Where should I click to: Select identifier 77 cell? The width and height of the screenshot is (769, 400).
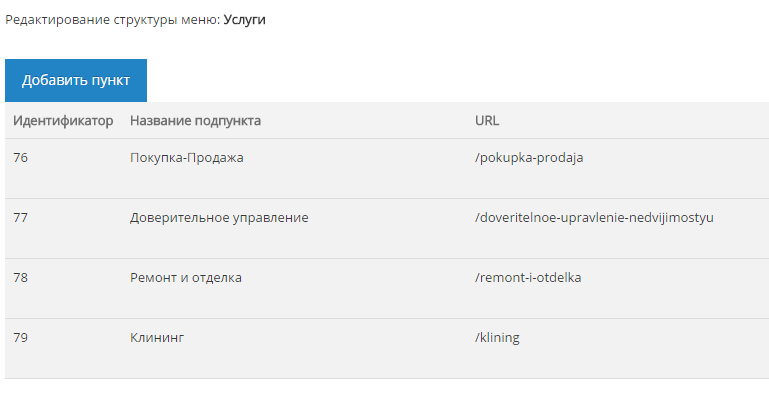point(21,217)
